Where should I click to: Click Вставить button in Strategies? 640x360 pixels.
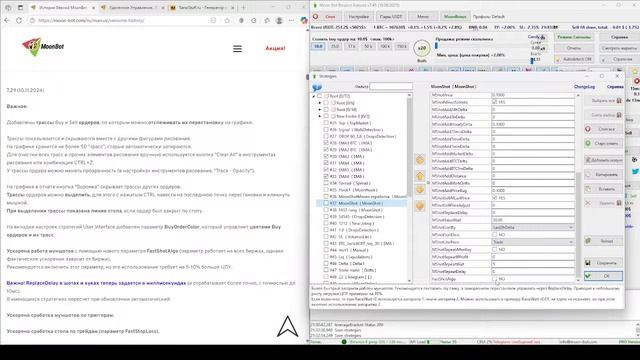[603, 189]
